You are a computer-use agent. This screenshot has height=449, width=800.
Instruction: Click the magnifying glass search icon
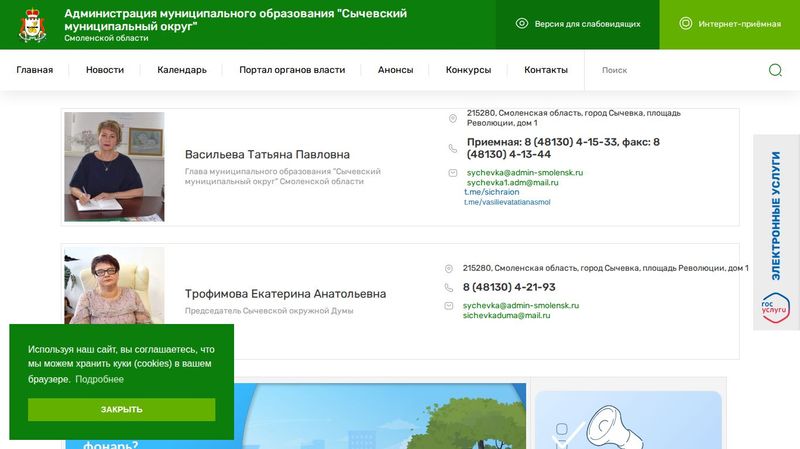pos(775,70)
